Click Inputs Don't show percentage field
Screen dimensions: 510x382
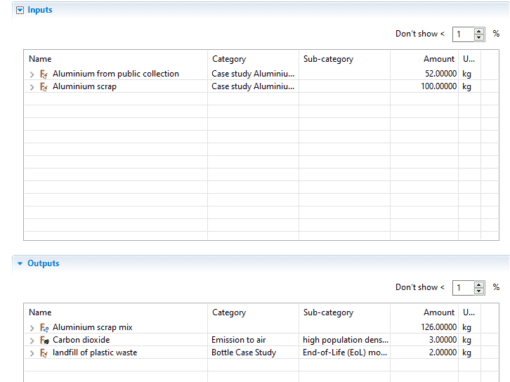coord(463,34)
